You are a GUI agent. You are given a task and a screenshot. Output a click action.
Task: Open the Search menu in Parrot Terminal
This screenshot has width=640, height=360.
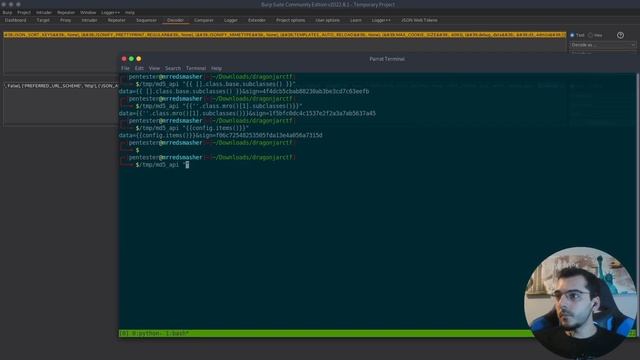pos(173,68)
